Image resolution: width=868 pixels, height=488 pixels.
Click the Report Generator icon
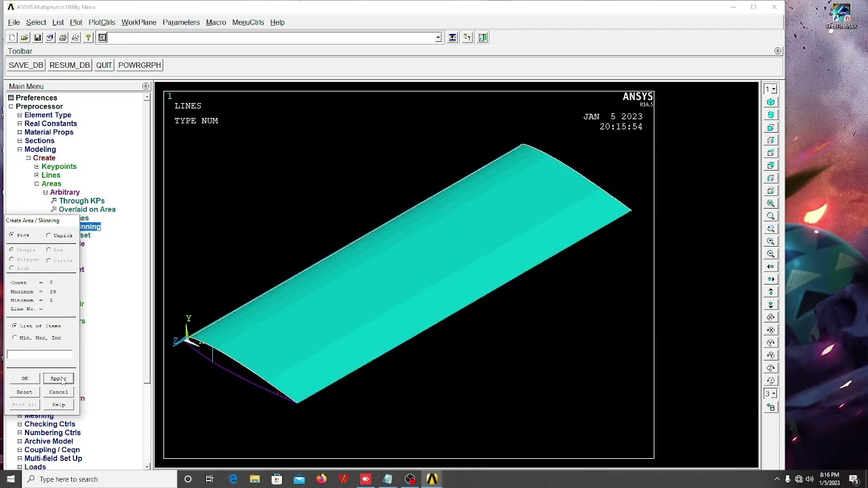(x=76, y=38)
